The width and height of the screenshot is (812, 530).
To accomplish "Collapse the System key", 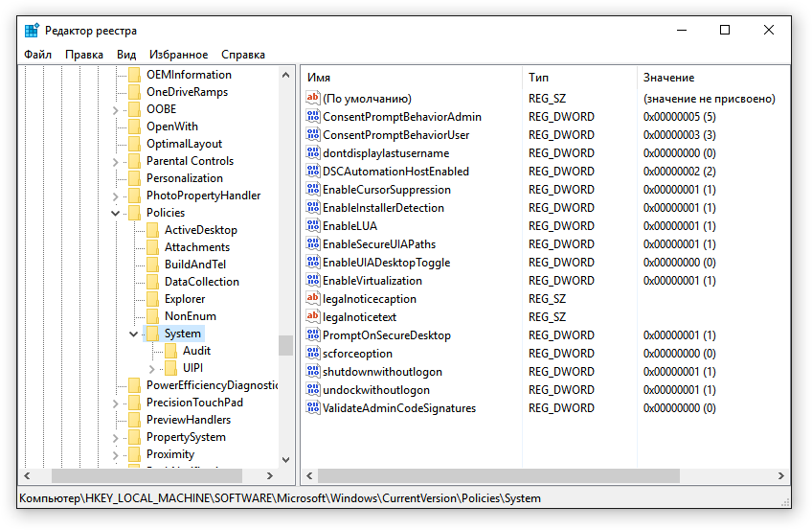I will tap(134, 334).
